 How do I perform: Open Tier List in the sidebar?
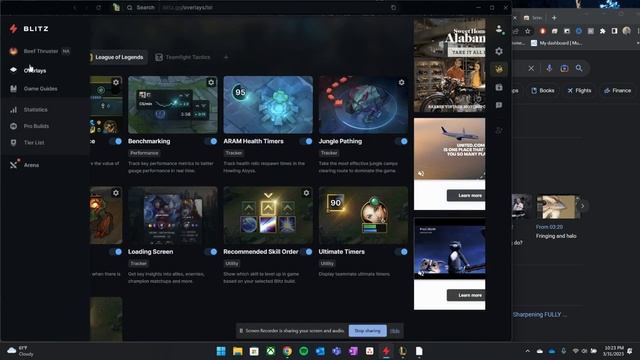[x=34, y=142]
